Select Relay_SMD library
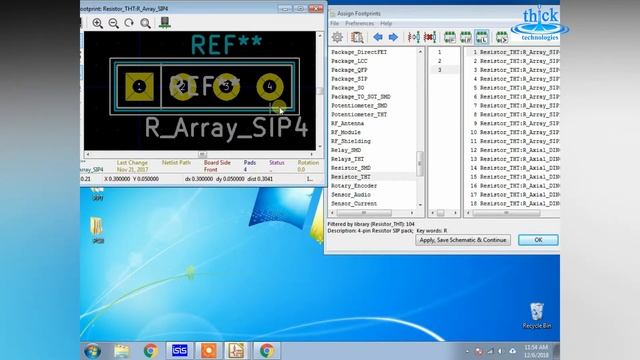The width and height of the screenshot is (640, 360). tap(346, 150)
